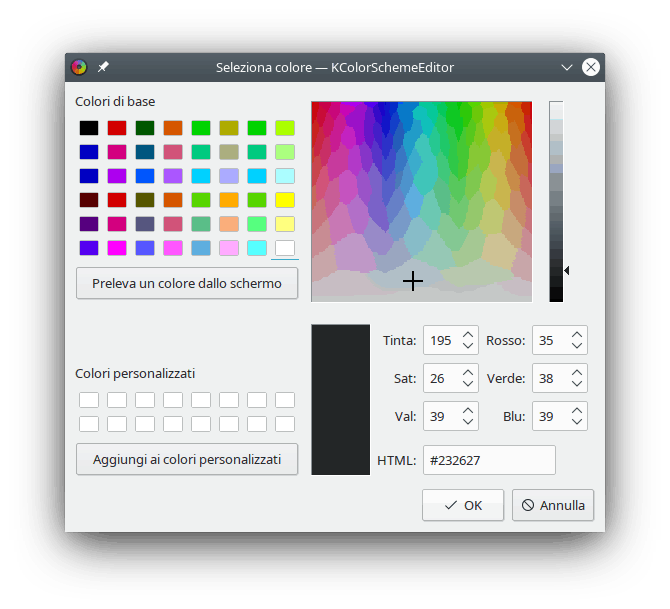The width and height of the screenshot is (670, 609).
Task: Cancel with the Annulla button
Action: pos(553,505)
